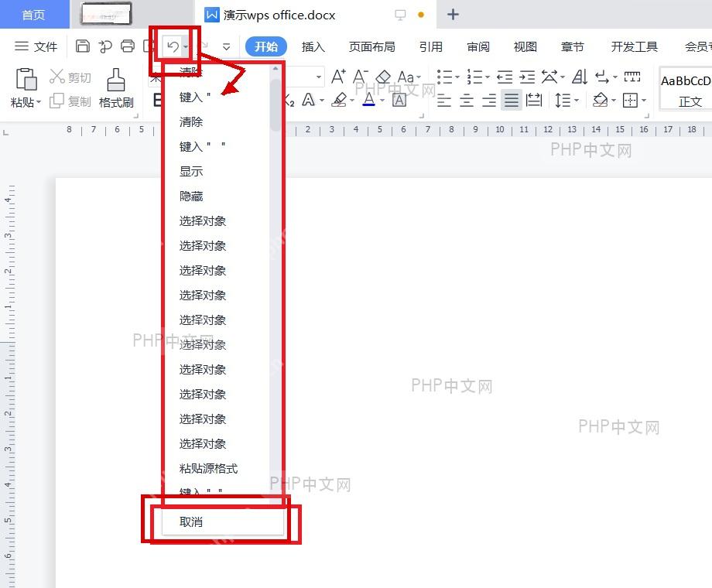Switch to the 插入 ribbon tab
Viewport: 712px width, 588px height.
click(313, 46)
